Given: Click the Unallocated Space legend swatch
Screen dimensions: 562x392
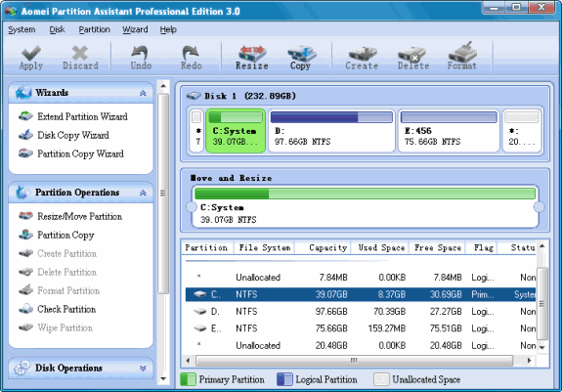Looking at the screenshot, I should click(x=381, y=379).
